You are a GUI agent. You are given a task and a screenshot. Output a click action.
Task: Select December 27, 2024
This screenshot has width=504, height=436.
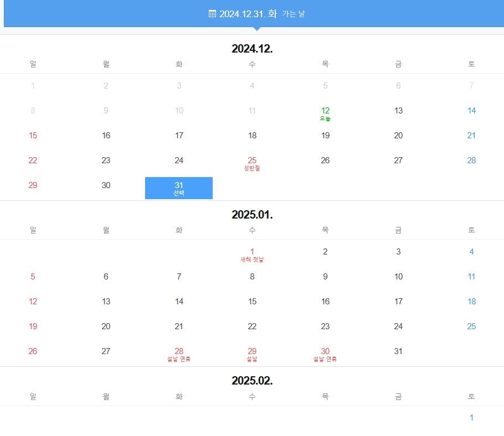coord(398,160)
